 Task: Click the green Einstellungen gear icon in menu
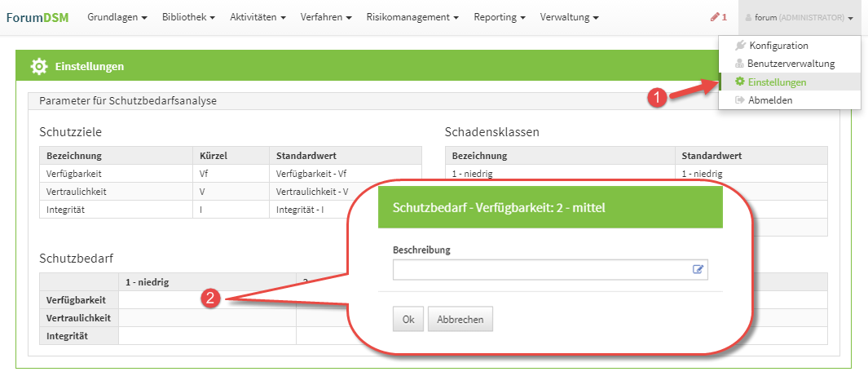pyautogui.click(x=739, y=82)
